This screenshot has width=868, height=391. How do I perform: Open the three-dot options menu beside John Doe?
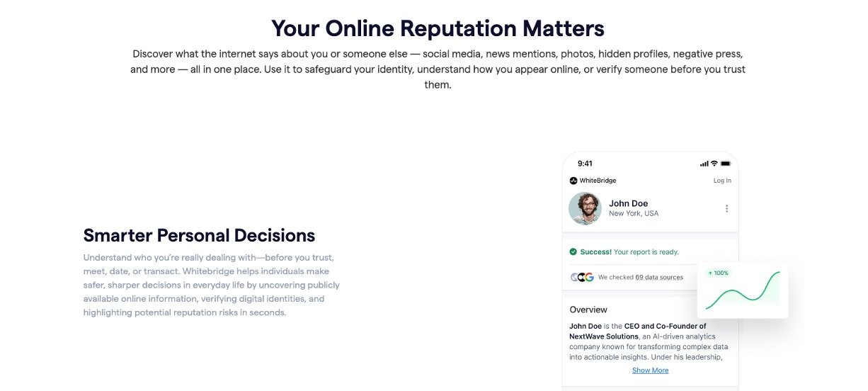click(x=726, y=209)
